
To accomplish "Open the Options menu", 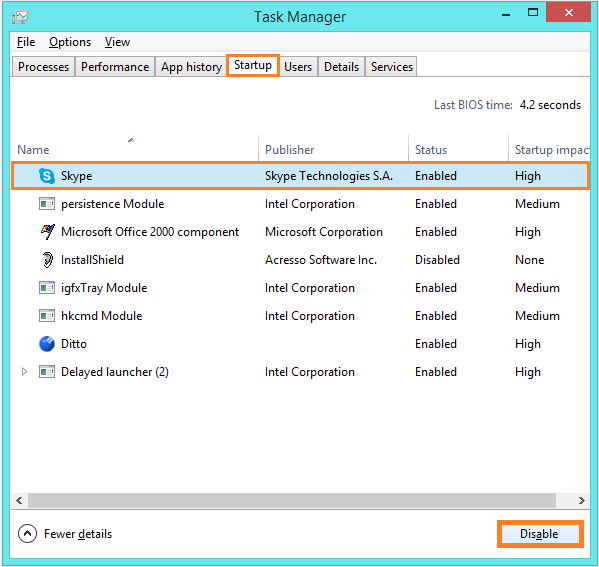I will [x=70, y=42].
